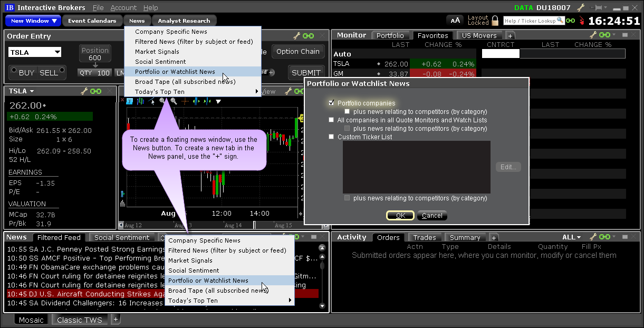
Task: Open the Trades tab in Activity
Action: 425,238
